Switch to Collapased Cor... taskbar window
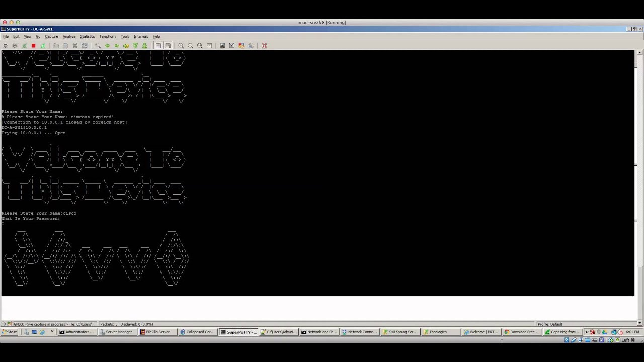The width and height of the screenshot is (644, 362). pyautogui.click(x=198, y=332)
